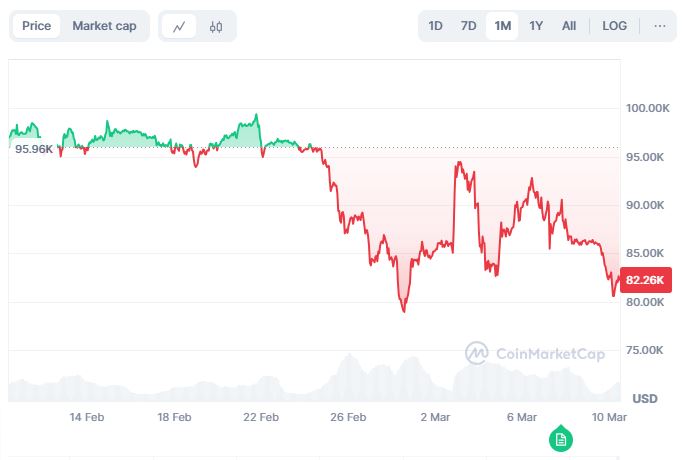The width and height of the screenshot is (685, 460).
Task: Select the 1Y time range
Action: tap(536, 26)
